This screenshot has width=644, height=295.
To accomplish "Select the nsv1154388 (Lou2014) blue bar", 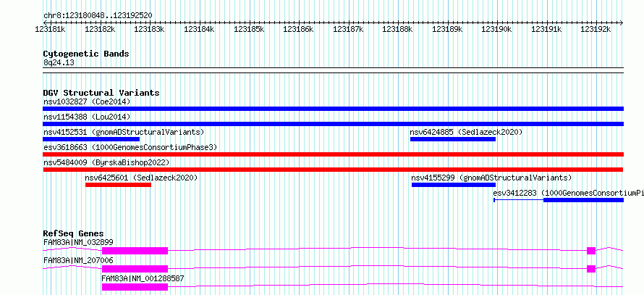I will coord(333,124).
